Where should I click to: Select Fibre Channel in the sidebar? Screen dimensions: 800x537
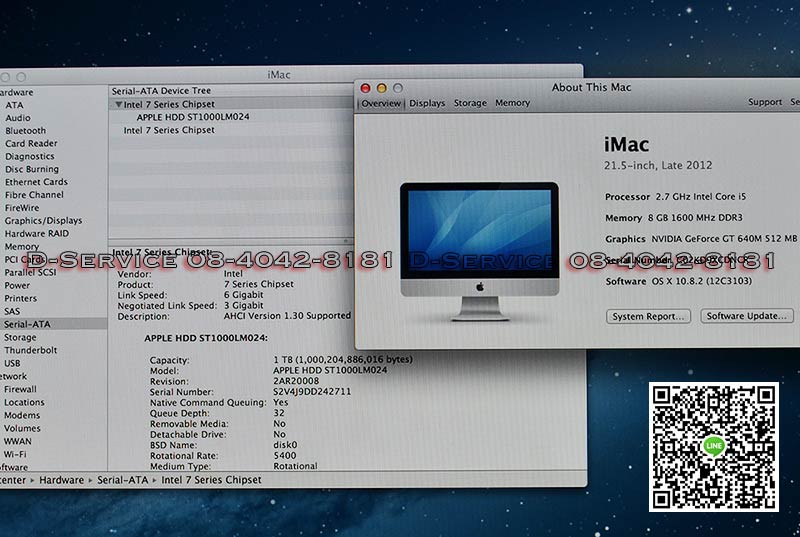click(34, 195)
